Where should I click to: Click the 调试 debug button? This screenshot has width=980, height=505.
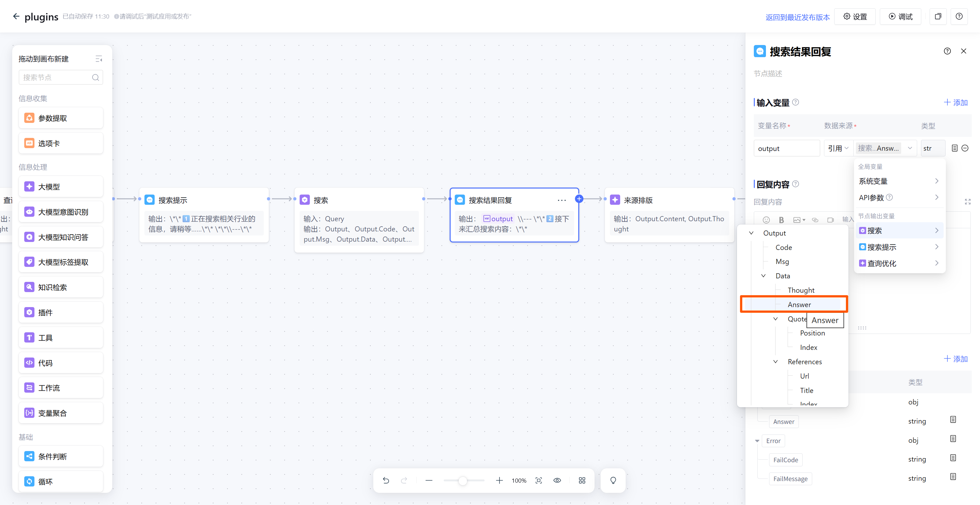click(900, 16)
